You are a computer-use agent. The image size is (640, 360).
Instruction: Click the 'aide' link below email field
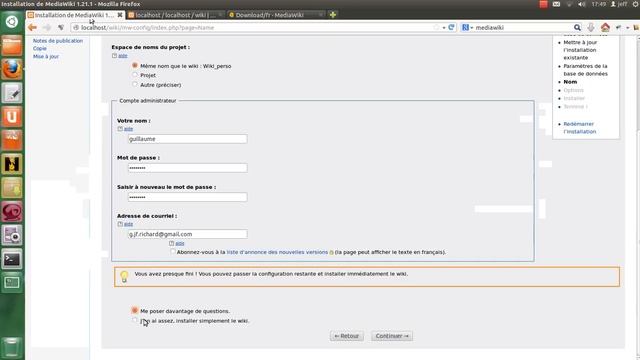pos(180,243)
